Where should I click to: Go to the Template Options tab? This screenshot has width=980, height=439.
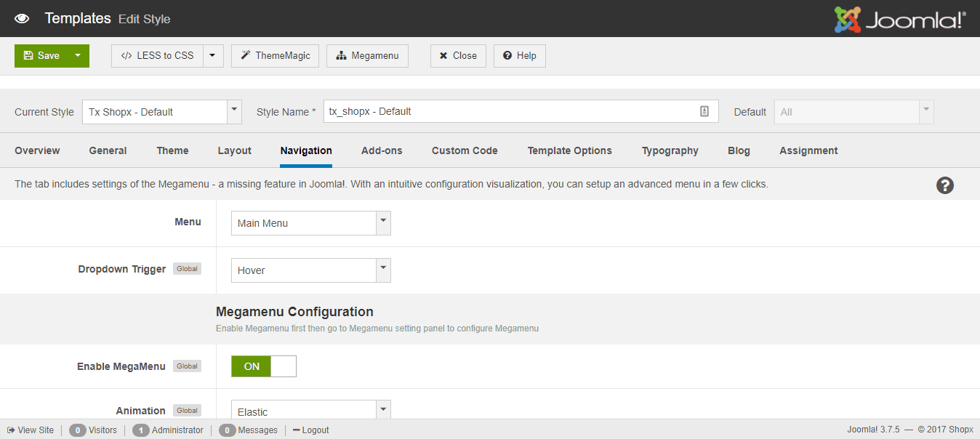(569, 150)
